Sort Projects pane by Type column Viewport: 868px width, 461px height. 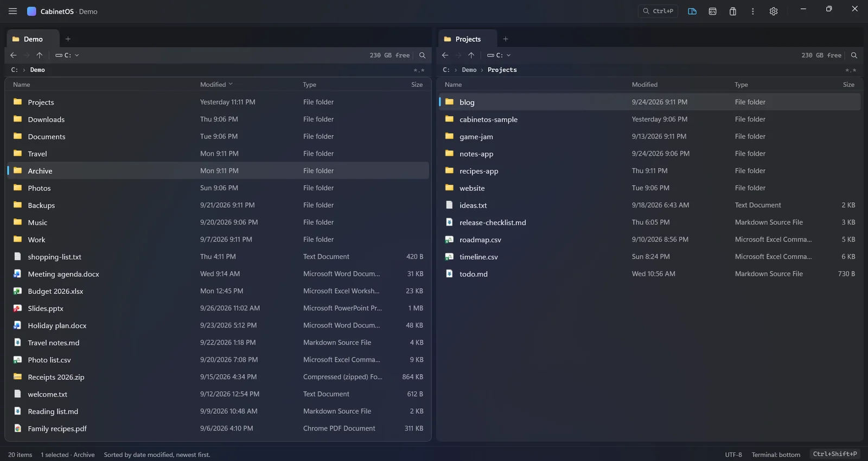coord(741,85)
